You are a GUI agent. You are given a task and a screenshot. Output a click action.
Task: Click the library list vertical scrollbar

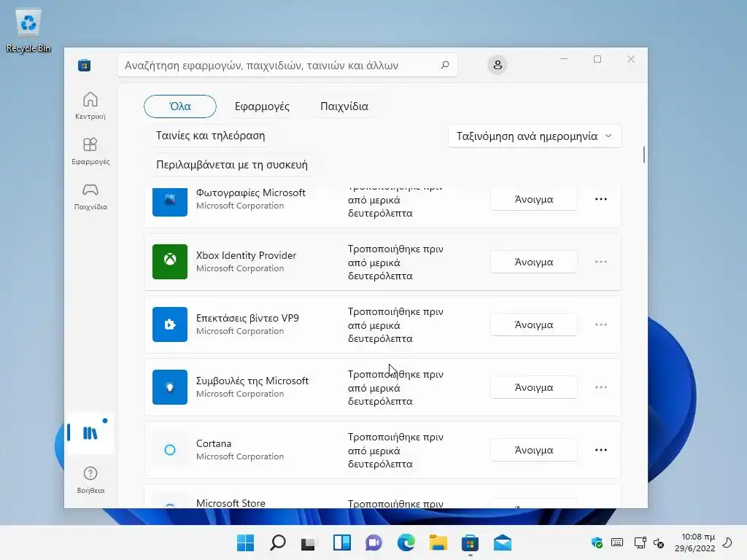click(643, 155)
